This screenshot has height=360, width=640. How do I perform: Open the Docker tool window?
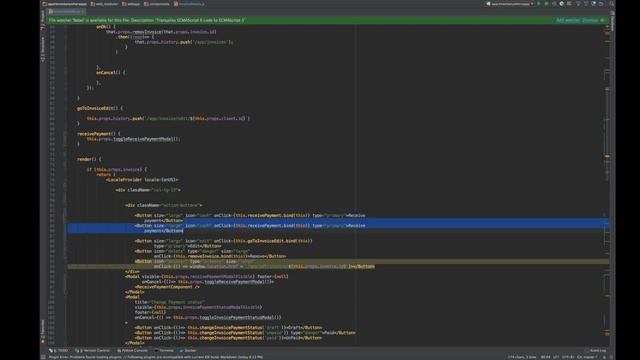click(x=188, y=350)
